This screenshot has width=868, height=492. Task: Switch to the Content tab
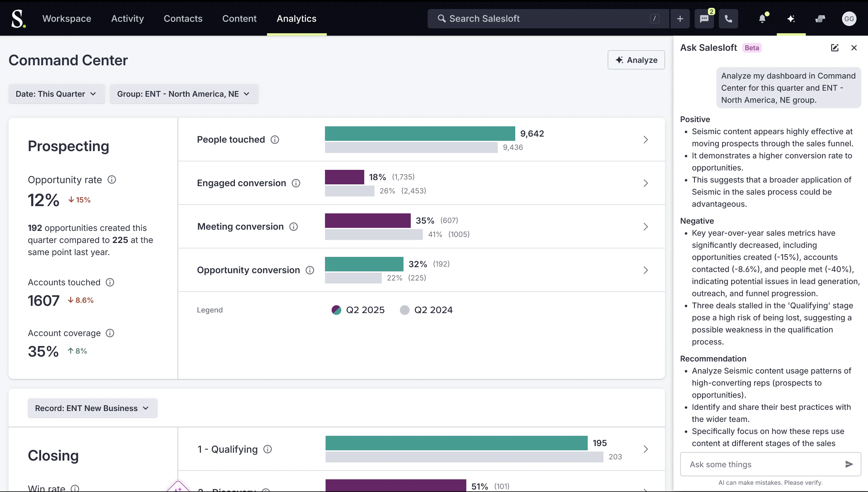(x=240, y=18)
